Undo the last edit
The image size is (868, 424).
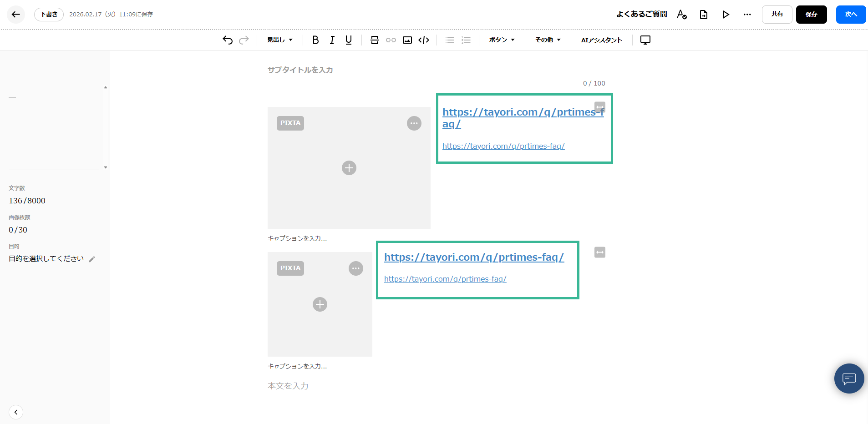coord(228,40)
